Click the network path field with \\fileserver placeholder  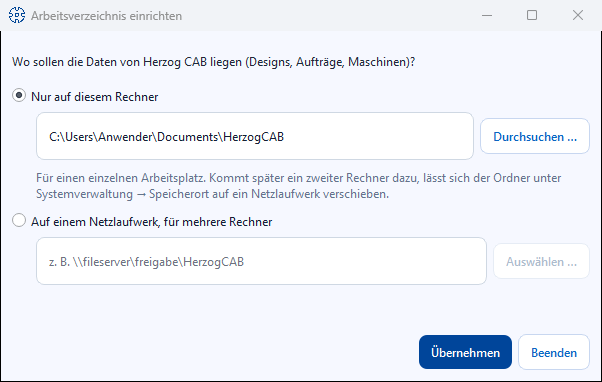coord(261,261)
